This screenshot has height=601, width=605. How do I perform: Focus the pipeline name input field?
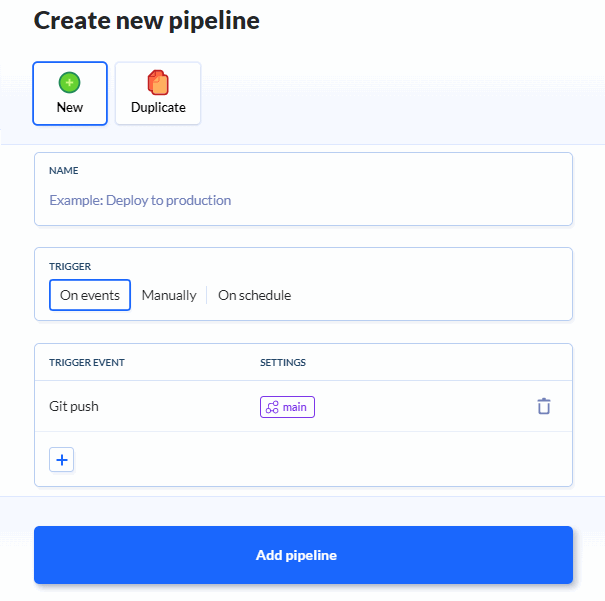[303, 200]
